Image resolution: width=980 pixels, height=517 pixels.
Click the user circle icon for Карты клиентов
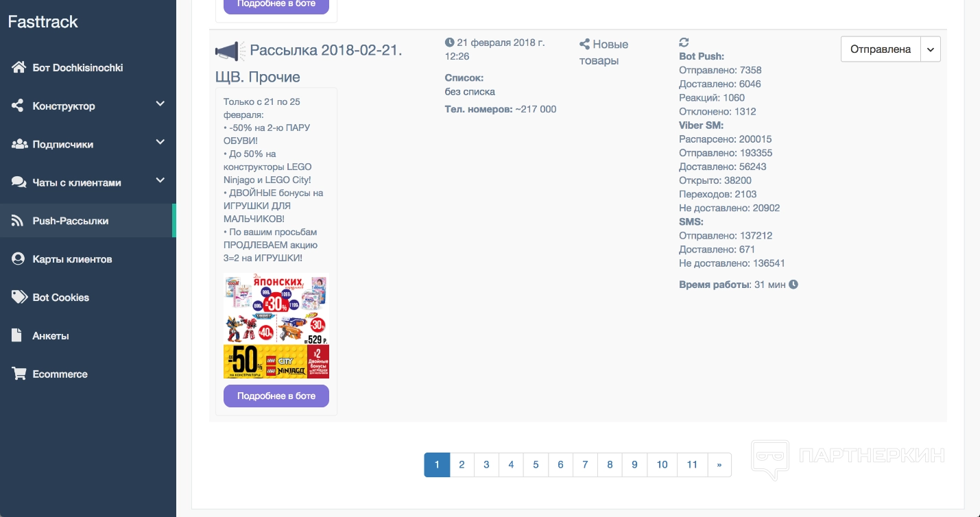coord(19,259)
